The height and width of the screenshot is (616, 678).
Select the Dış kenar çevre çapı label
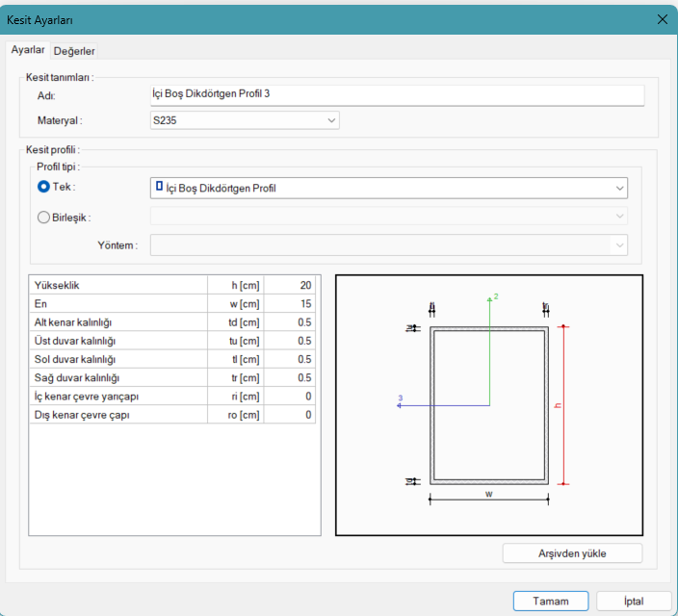pos(118,415)
